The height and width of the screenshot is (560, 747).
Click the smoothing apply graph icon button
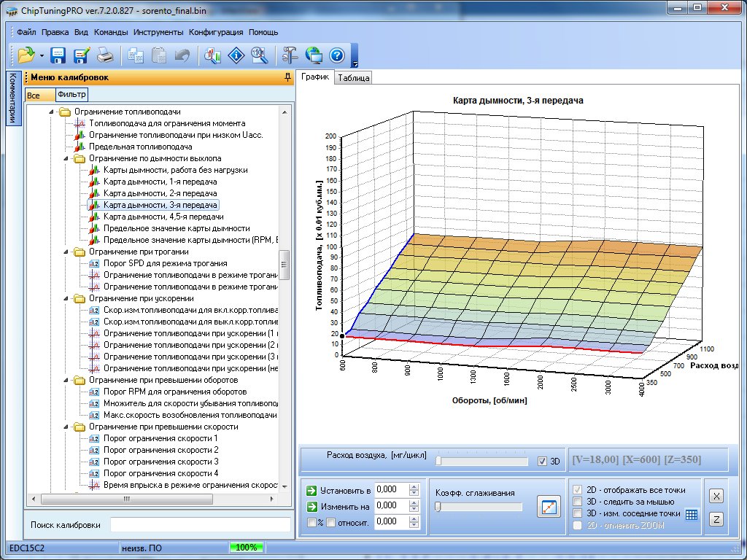[548, 506]
